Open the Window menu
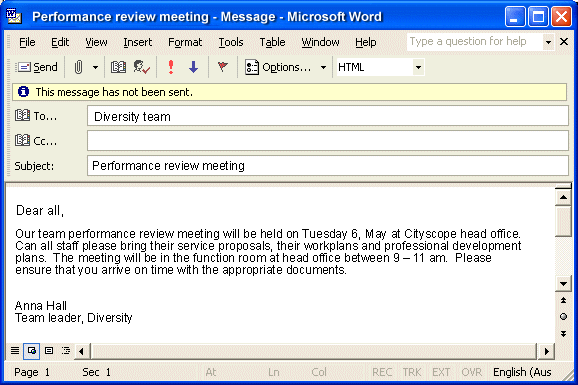This screenshot has width=578, height=385. point(320,42)
